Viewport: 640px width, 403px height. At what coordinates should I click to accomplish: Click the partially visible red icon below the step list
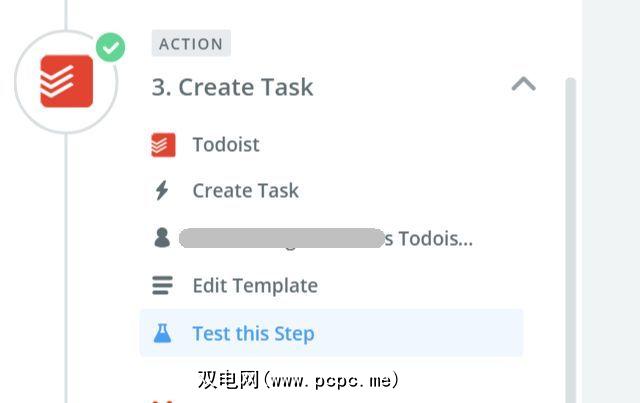click(x=162, y=399)
